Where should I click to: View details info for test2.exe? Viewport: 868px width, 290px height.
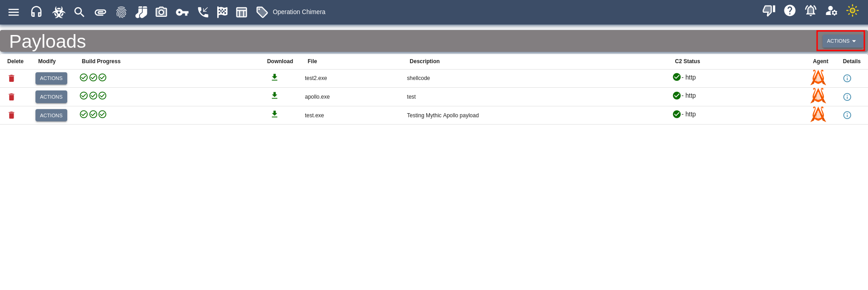point(847,78)
